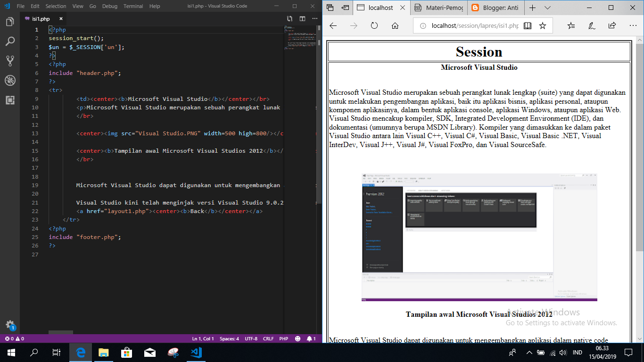Viewport: 644px width, 362px height.
Task: Change end of line sequence CRLF
Action: click(x=268, y=338)
